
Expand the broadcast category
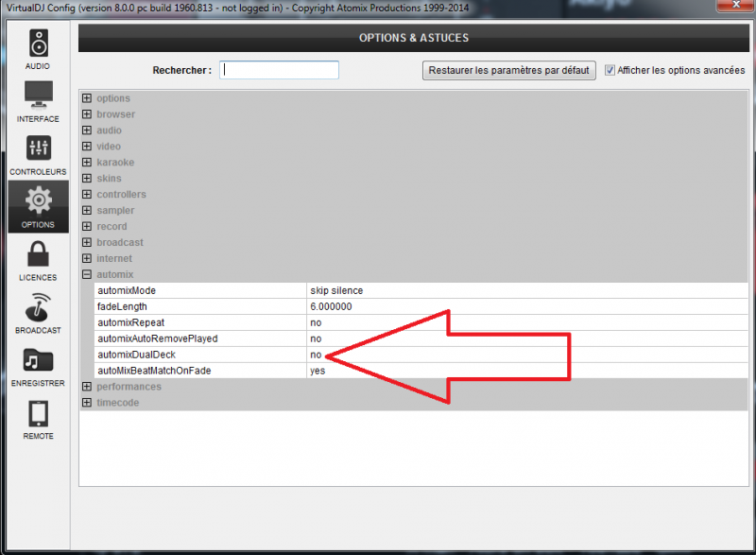[87, 242]
